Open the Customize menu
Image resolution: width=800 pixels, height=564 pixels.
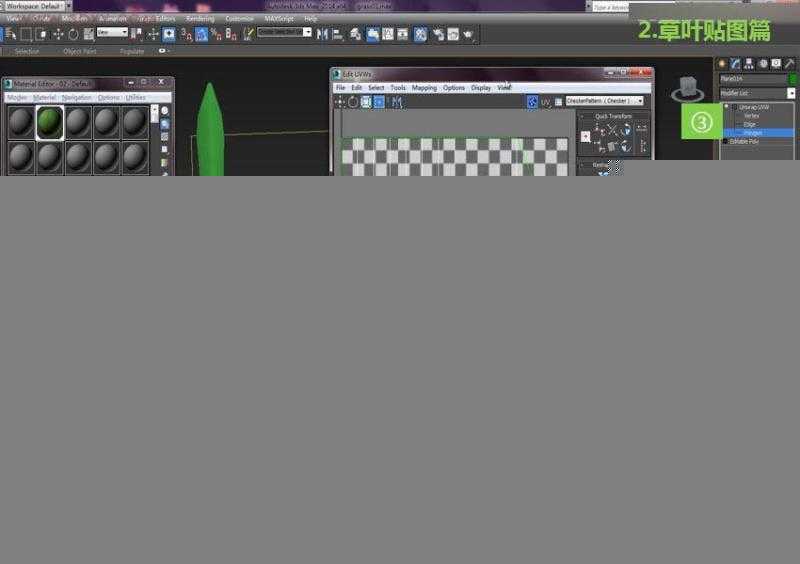point(239,18)
